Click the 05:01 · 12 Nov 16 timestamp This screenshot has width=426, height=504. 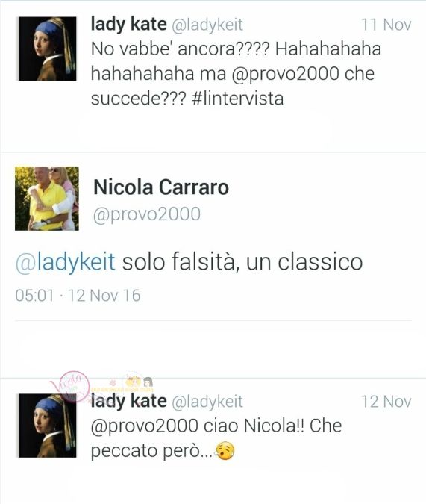78,296
